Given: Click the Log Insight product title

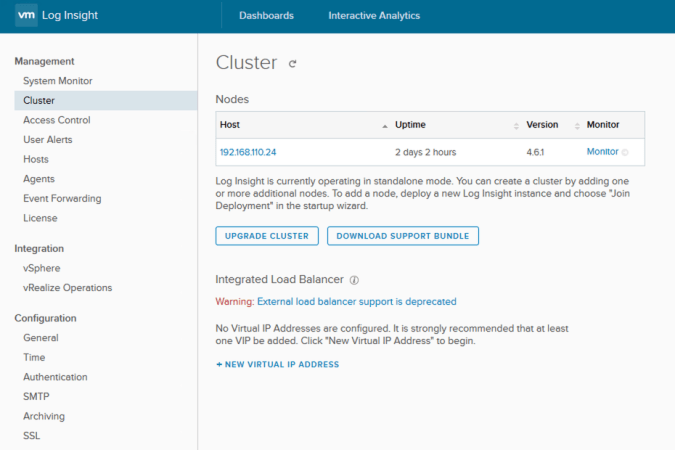Looking at the screenshot, I should [x=70, y=15].
